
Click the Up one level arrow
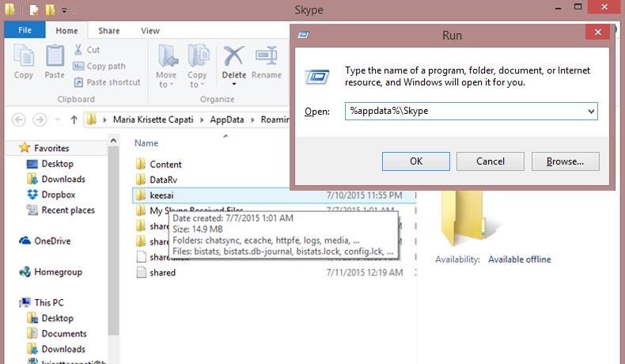tap(74, 119)
